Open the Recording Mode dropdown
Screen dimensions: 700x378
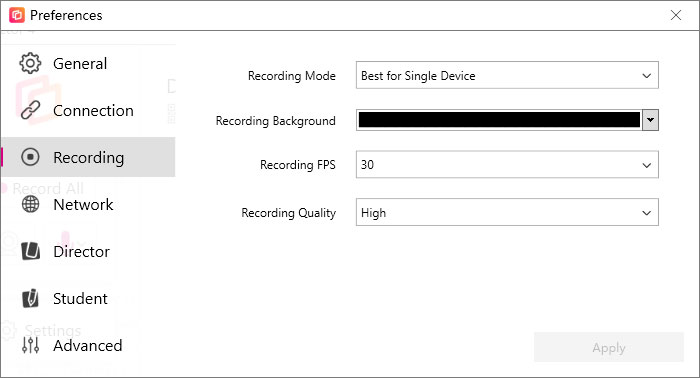(x=507, y=75)
